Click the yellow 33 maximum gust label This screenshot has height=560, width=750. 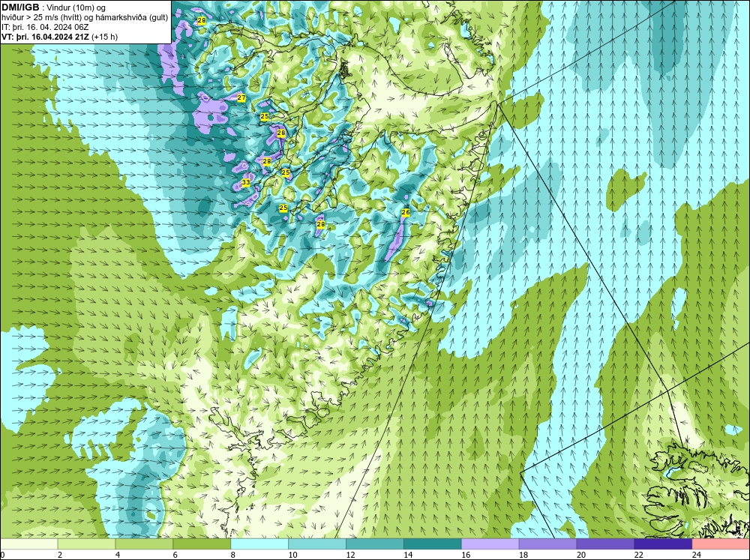(x=245, y=182)
